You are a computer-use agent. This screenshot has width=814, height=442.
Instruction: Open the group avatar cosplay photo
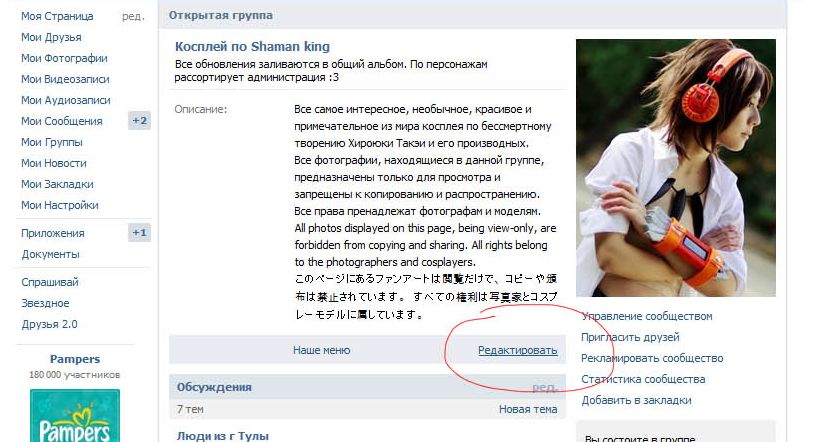(x=676, y=168)
